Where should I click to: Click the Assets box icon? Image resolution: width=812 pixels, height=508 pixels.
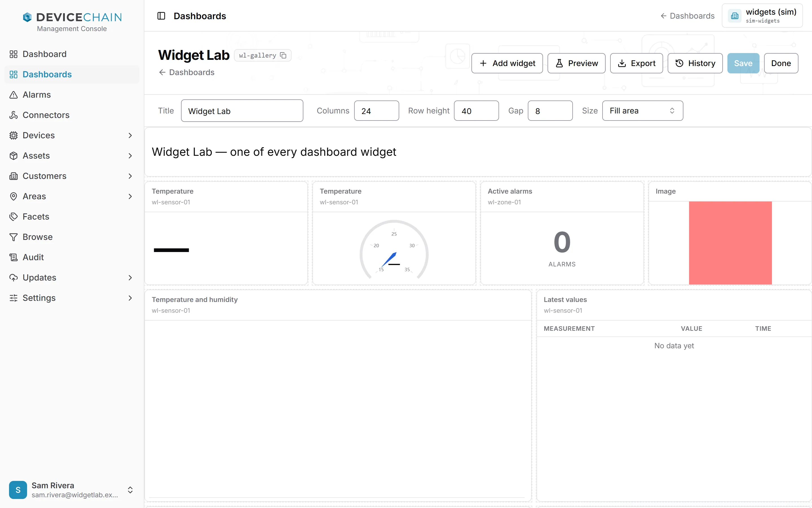click(14, 156)
